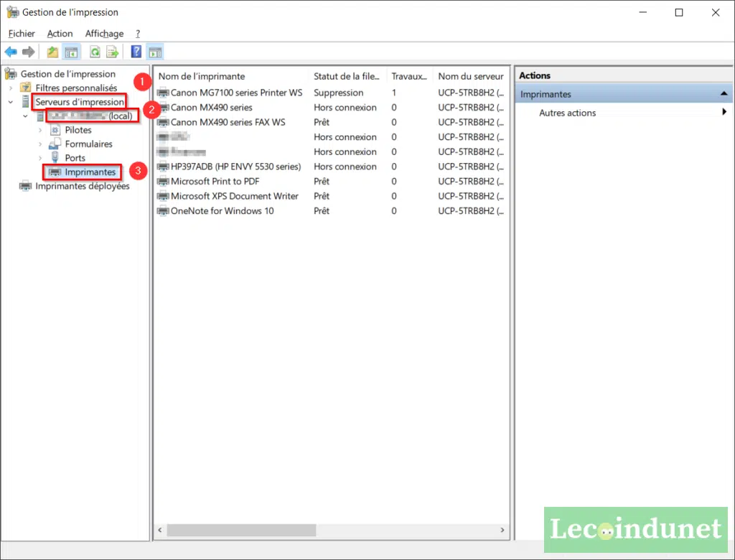The height and width of the screenshot is (560, 735).
Task: Click Microsoft Print to PDF printer icon
Action: 163,182
